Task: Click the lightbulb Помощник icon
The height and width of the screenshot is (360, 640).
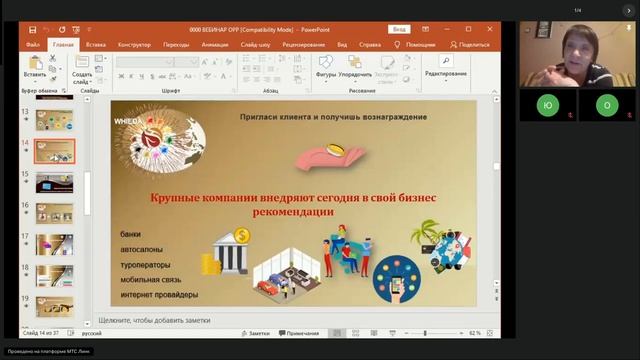Action: (397, 44)
